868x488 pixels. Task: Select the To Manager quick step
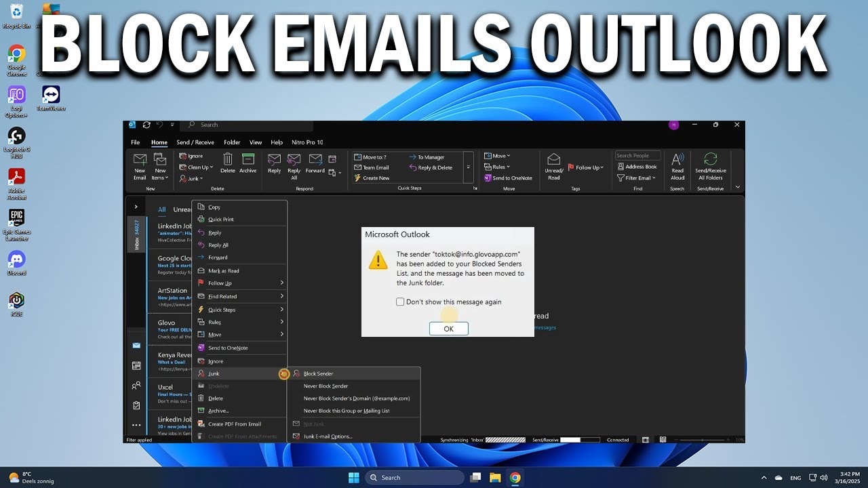pyautogui.click(x=427, y=157)
